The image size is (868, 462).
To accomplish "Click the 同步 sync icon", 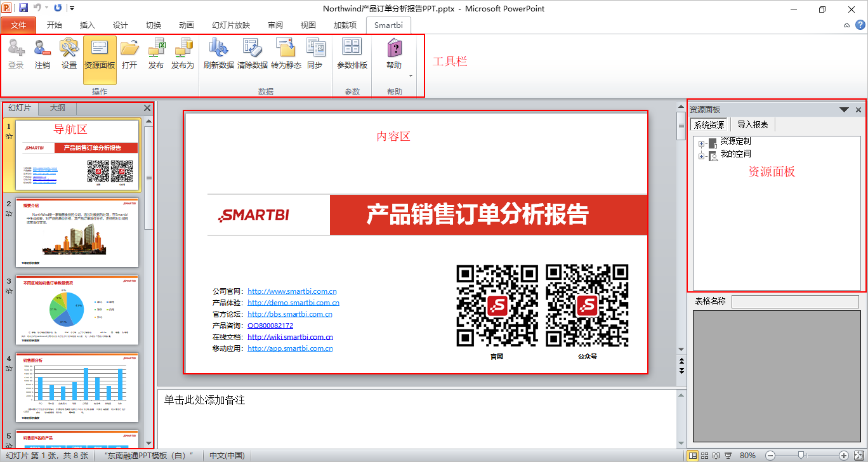I will click(315, 48).
